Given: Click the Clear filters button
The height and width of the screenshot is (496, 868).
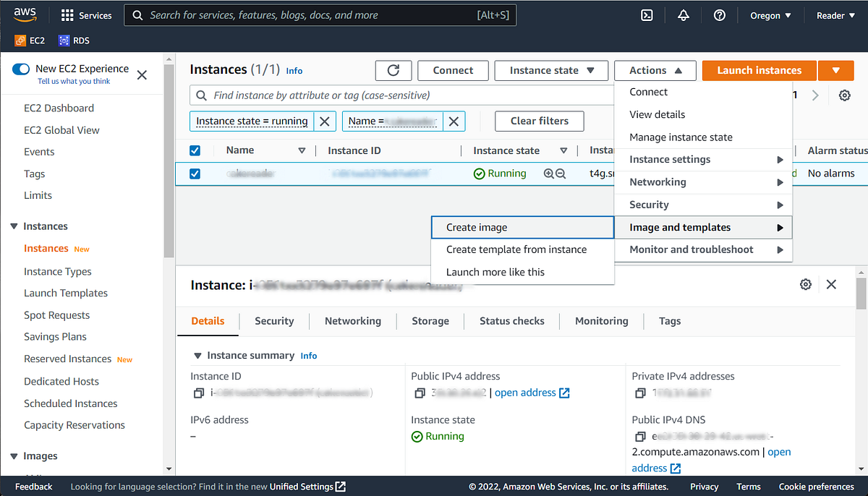Looking at the screenshot, I should pyautogui.click(x=540, y=121).
